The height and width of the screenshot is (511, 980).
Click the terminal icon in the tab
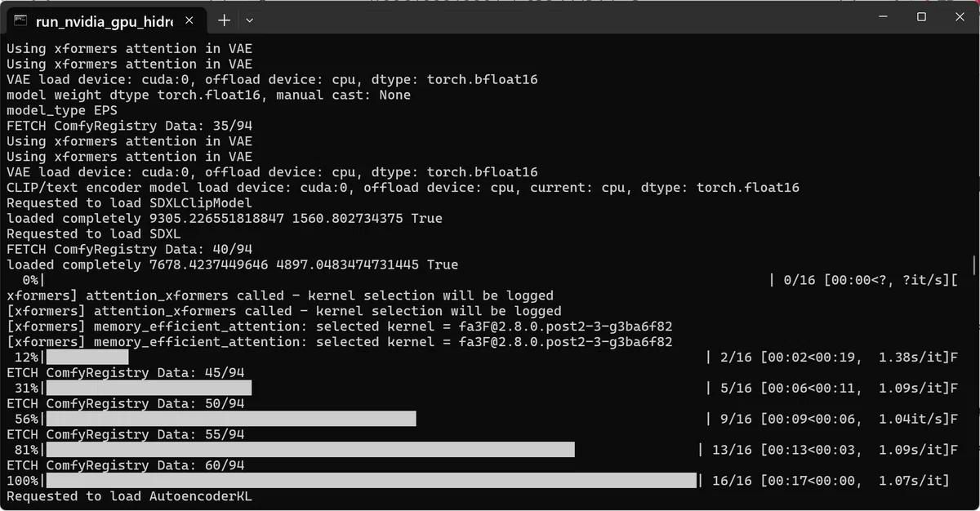(x=21, y=20)
